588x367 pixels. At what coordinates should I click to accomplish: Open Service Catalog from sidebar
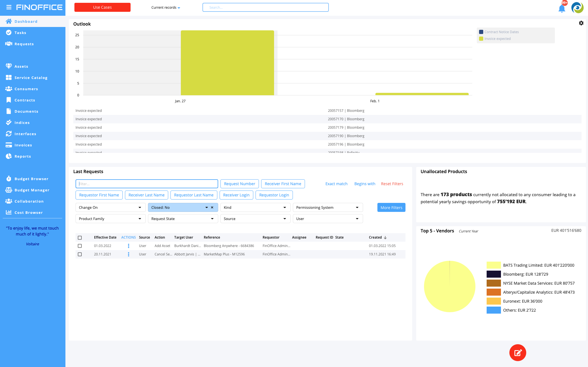(x=33, y=78)
